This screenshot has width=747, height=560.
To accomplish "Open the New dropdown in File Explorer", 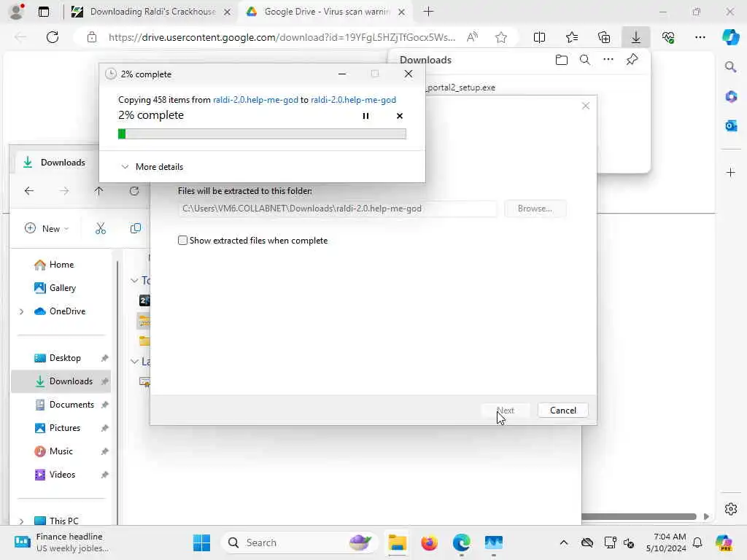I will 47,228.
